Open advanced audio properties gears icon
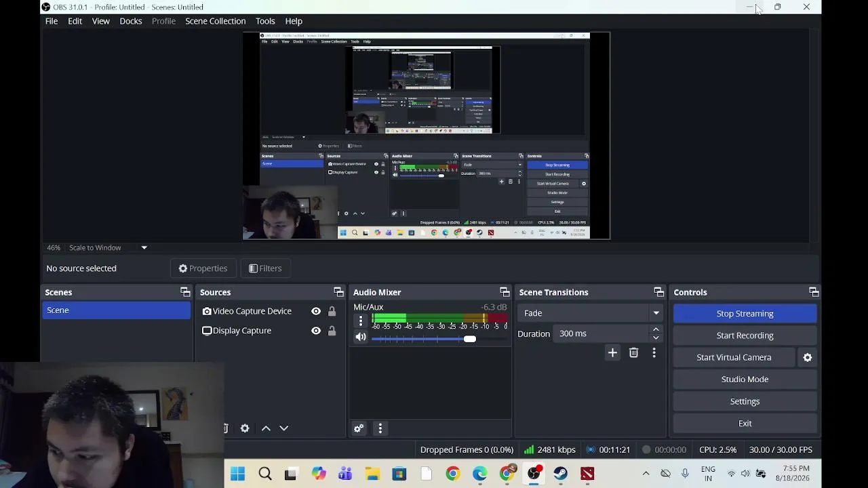The width and height of the screenshot is (868, 488). 359,428
